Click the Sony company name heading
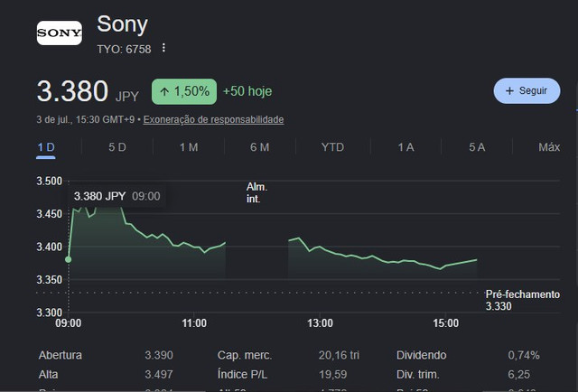The width and height of the screenshot is (578, 392). pos(122,24)
